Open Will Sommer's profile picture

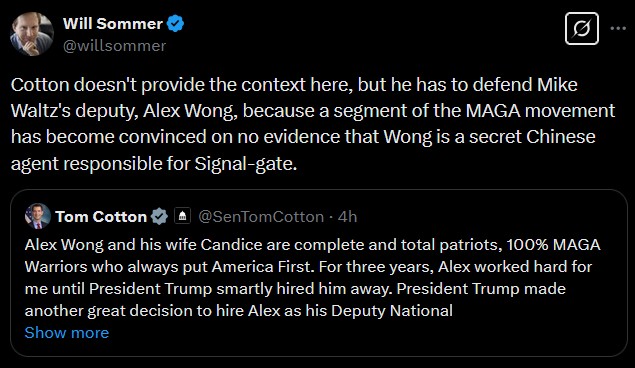(x=32, y=34)
